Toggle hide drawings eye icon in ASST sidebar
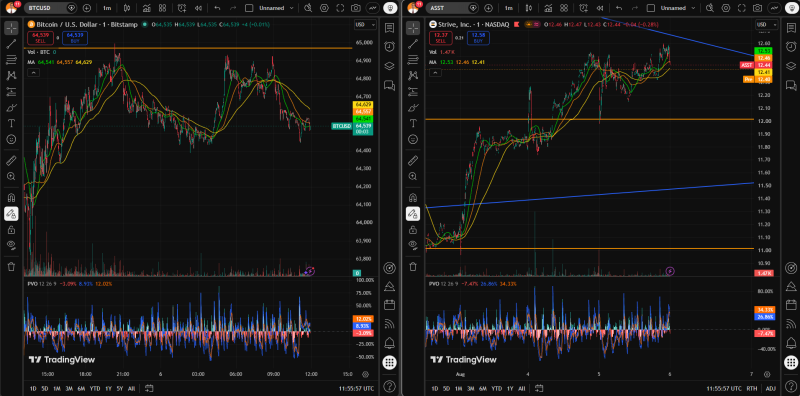This screenshot has width=800, height=396. tap(413, 245)
